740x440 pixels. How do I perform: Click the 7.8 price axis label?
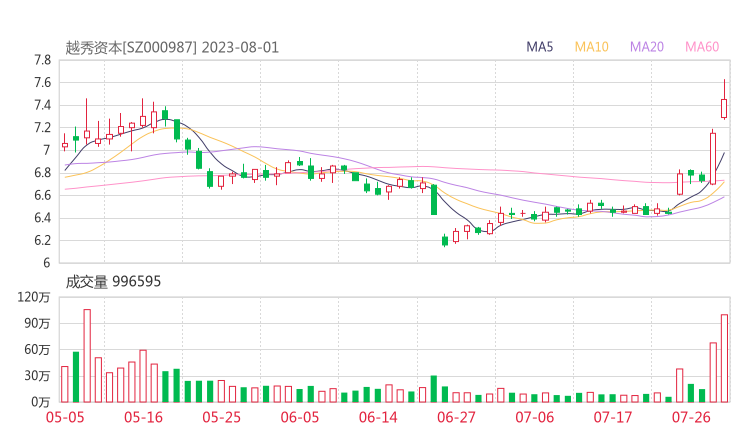42,60
